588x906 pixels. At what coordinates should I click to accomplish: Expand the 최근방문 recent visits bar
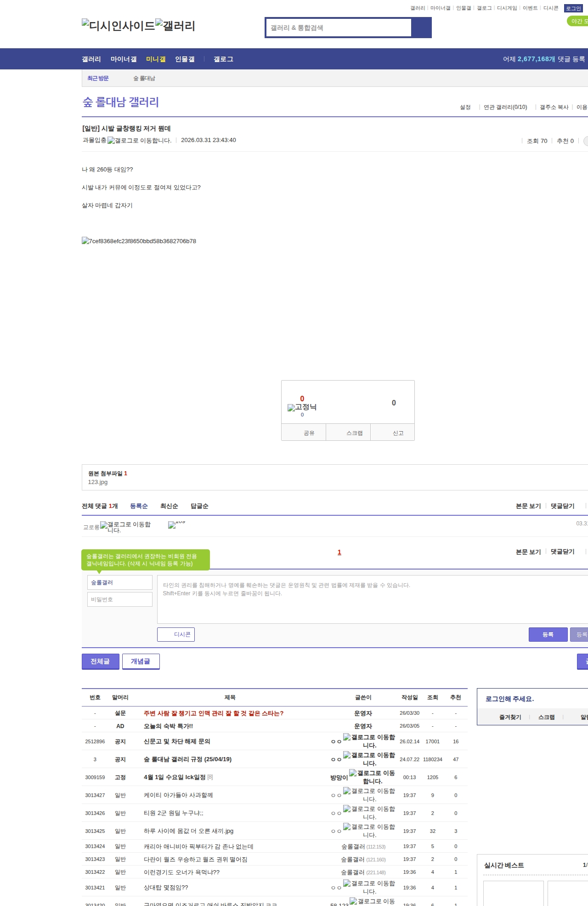pos(98,79)
